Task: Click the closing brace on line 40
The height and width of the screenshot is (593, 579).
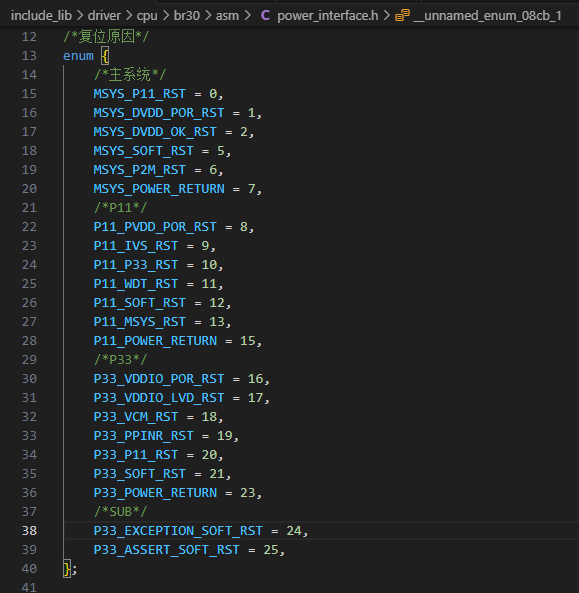Action: point(67,569)
